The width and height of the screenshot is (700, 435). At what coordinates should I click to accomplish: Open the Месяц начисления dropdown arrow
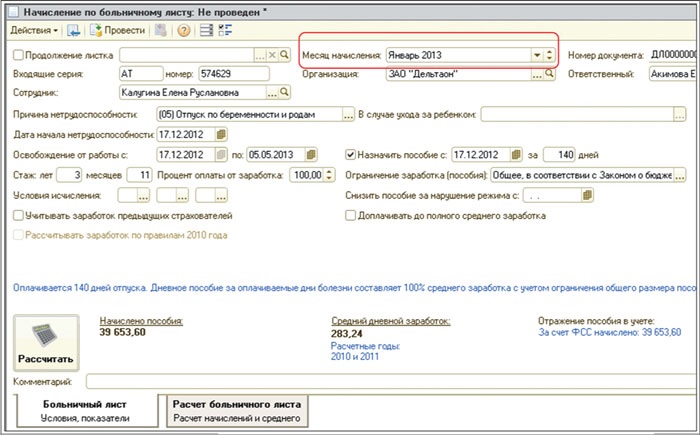click(x=537, y=55)
